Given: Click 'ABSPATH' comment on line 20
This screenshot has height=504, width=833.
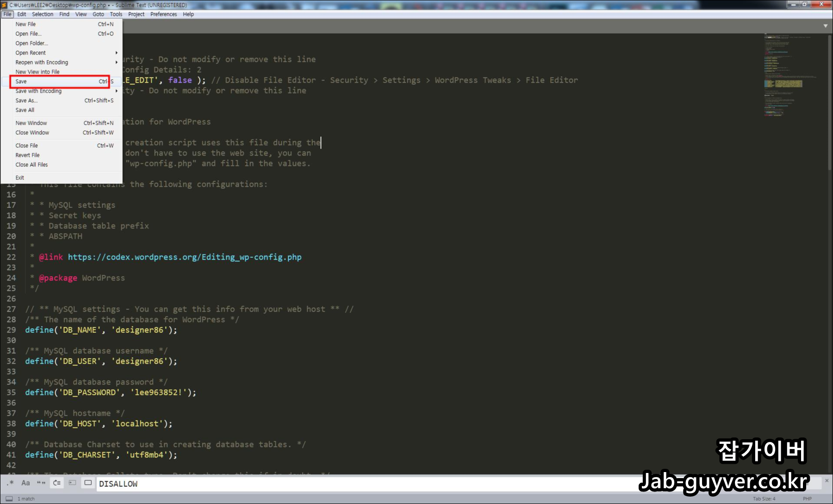Looking at the screenshot, I should (65, 236).
